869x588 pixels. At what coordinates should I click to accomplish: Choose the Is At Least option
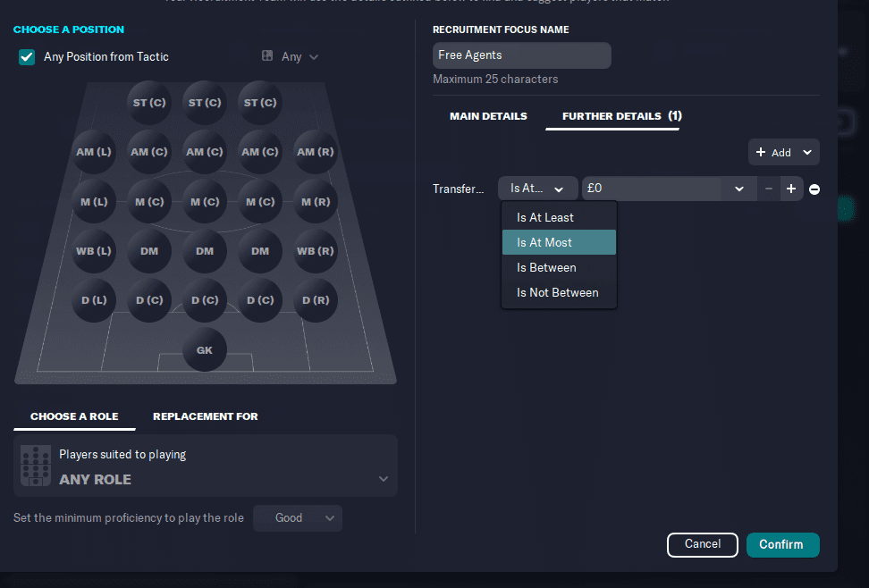tap(559, 217)
